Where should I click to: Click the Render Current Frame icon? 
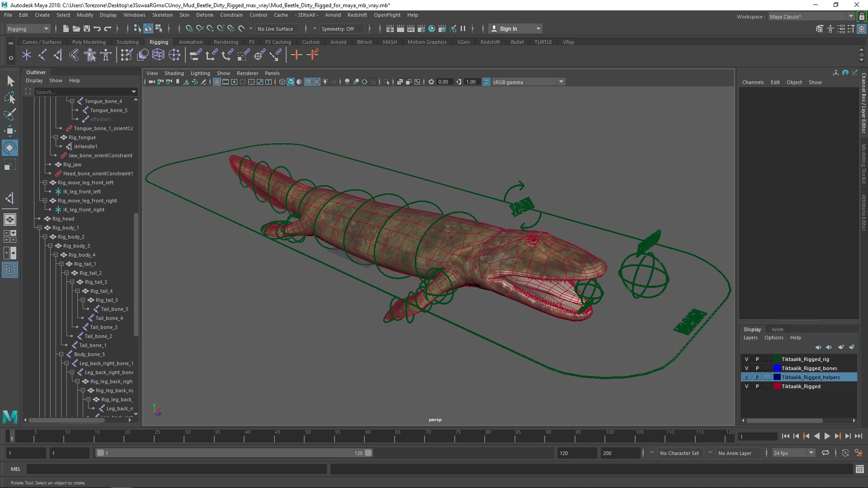[401, 28]
